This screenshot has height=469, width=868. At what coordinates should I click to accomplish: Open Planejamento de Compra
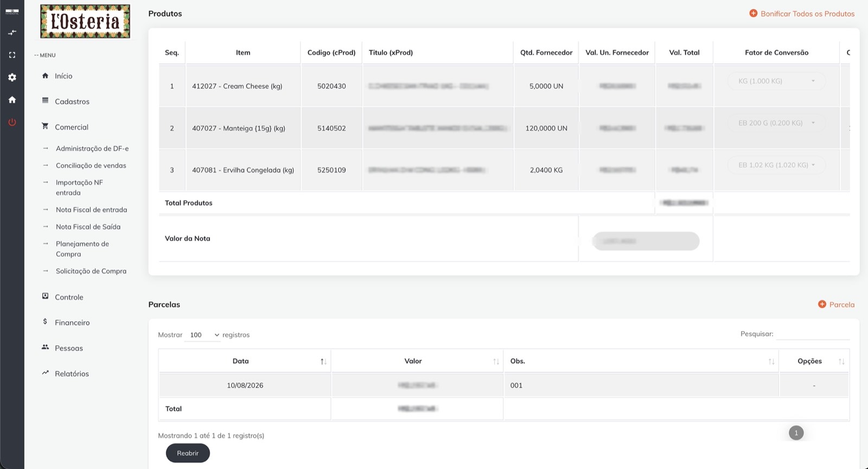(82, 249)
